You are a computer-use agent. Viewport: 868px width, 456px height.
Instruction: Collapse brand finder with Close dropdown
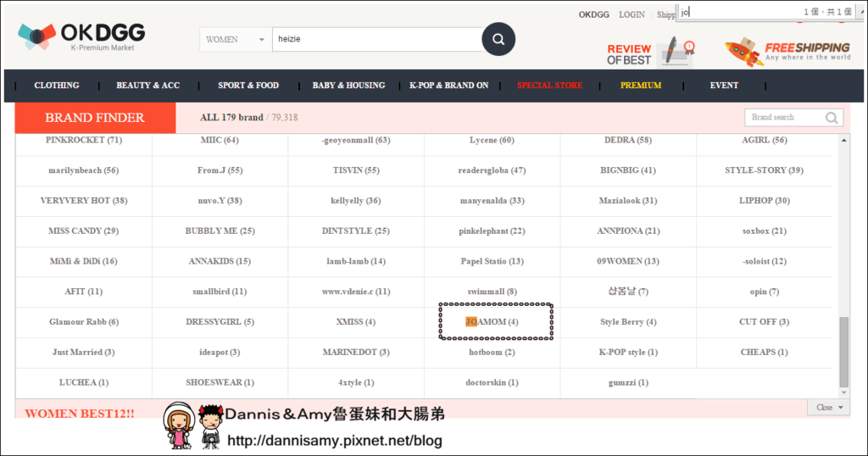(829, 408)
